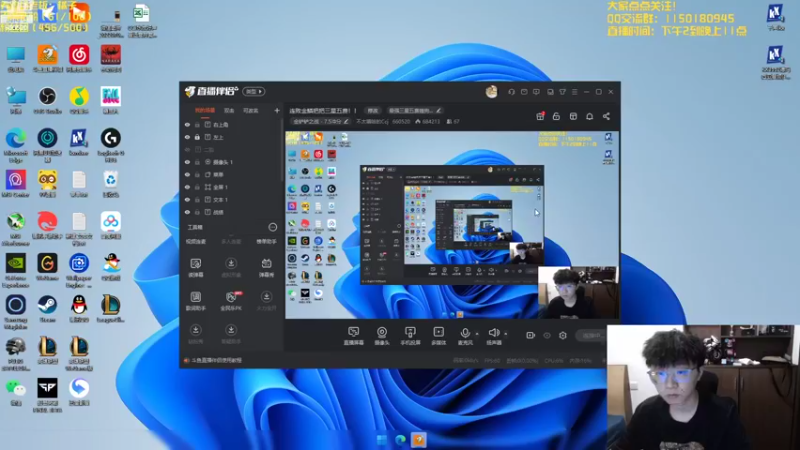Switch to the active red scene tab
Screen dimensions: 800x450
click(205, 111)
